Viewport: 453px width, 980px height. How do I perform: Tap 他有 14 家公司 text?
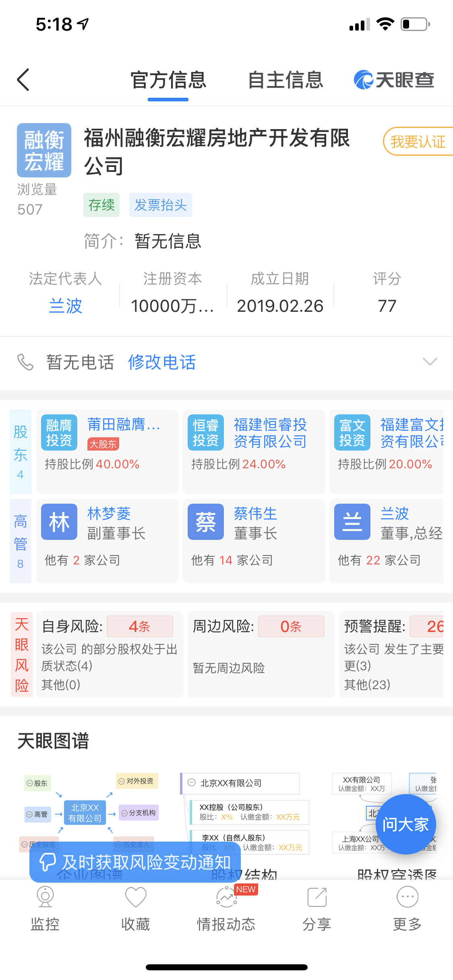(232, 560)
